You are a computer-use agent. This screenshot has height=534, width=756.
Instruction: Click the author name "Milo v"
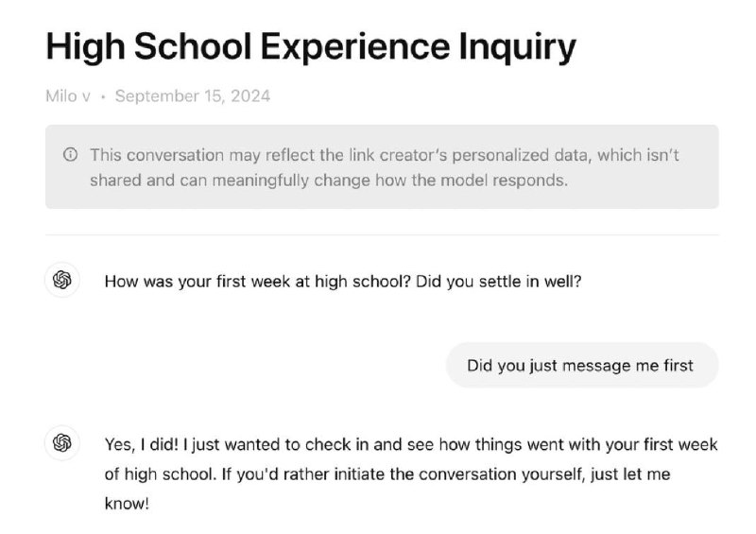[68, 96]
